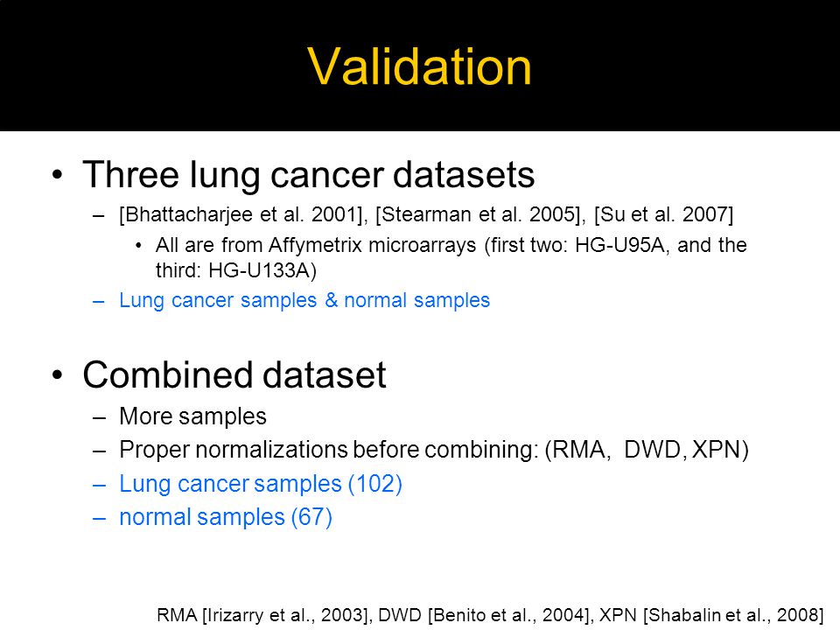Select the Combined dataset heading
This screenshot has width=840, height=630.
[234, 374]
